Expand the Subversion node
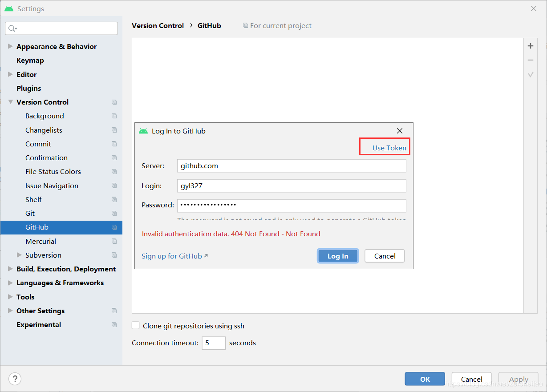Screen dimensions: 547x392 click(19, 255)
